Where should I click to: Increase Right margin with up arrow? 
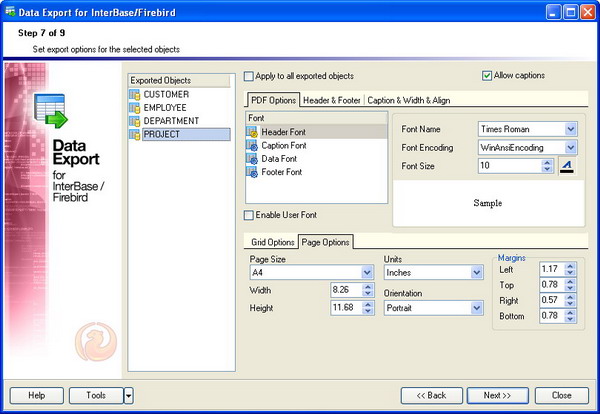click(x=570, y=297)
